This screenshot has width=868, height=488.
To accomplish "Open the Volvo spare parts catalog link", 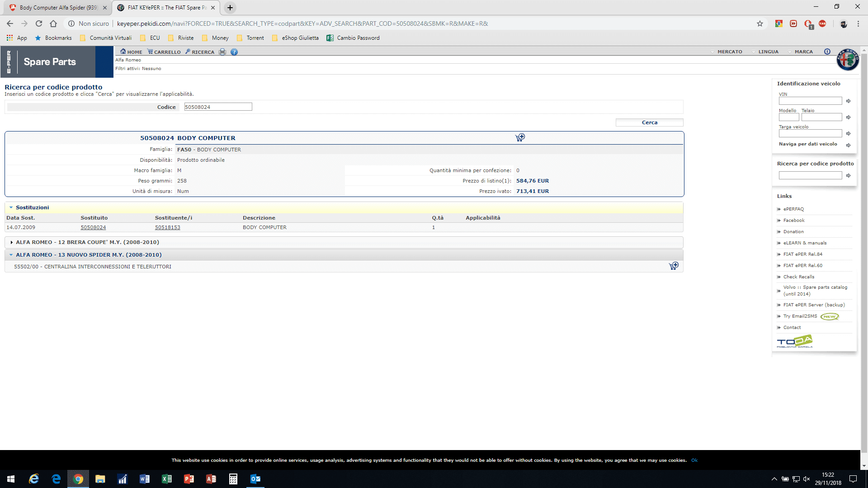I will 816,291.
